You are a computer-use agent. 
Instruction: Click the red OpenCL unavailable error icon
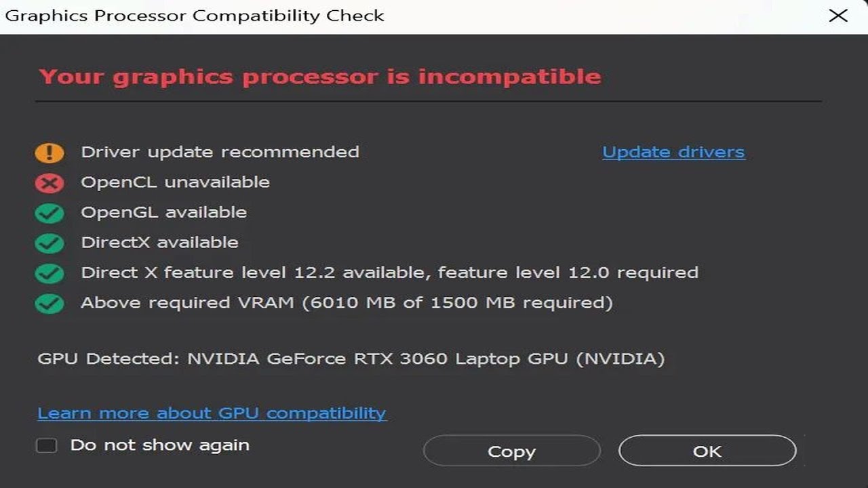(50, 183)
